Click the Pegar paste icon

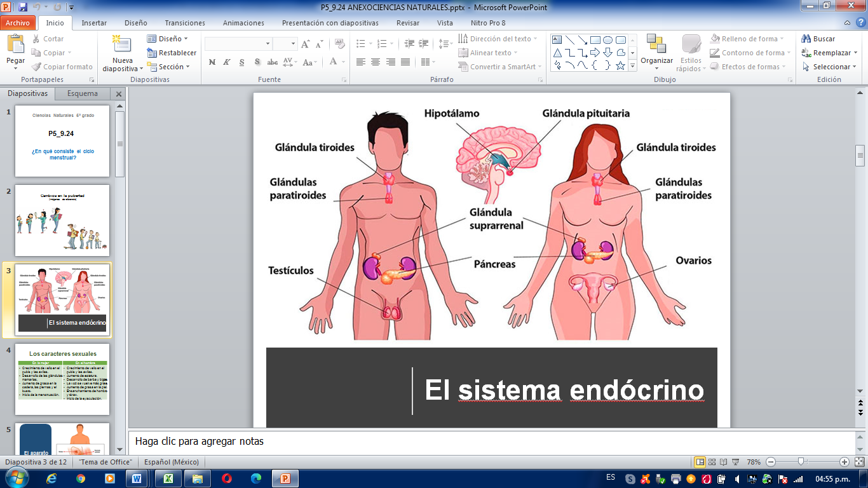pyautogui.click(x=15, y=44)
